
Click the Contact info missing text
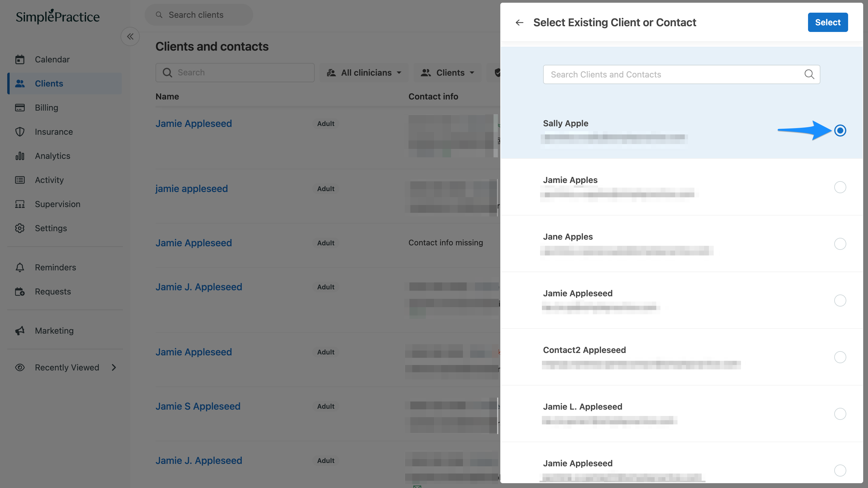446,243
